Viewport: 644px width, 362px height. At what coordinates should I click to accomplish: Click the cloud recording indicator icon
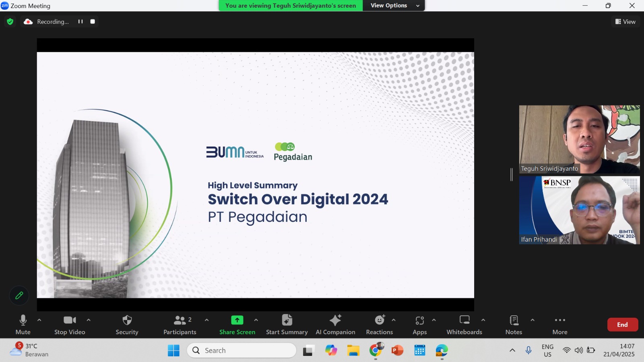pyautogui.click(x=28, y=22)
